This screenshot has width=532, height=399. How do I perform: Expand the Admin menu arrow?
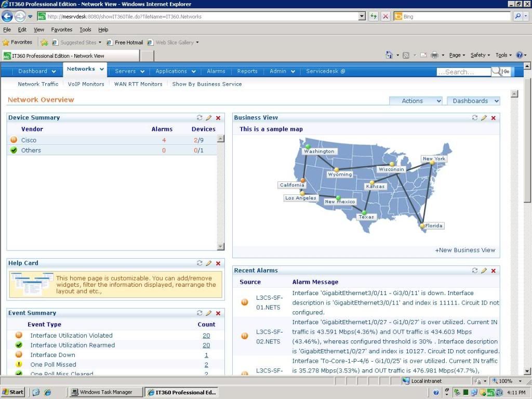[293, 72]
